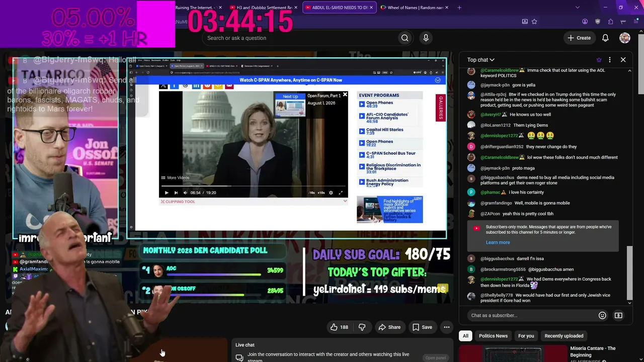The height and width of the screenshot is (362, 644).
Task: Click More Videos in the C-SPAN player
Action: tap(175, 177)
